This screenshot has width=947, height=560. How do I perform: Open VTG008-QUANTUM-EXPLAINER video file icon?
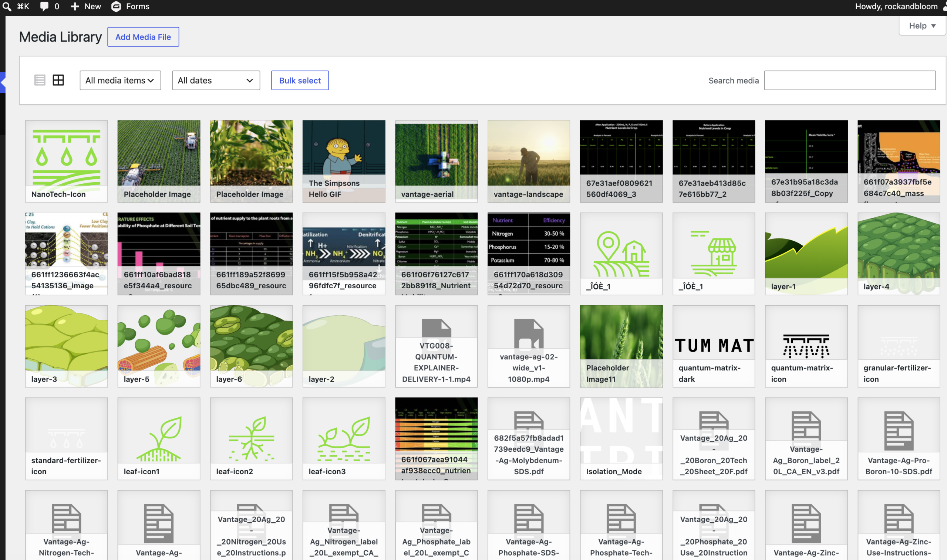click(436, 328)
